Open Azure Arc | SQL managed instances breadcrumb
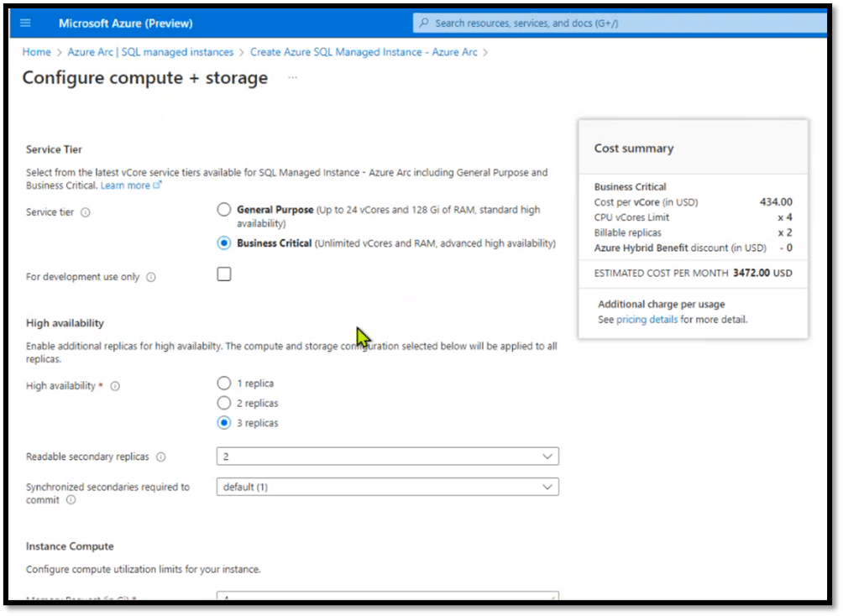The height and width of the screenshot is (616, 843). pyautogui.click(x=150, y=52)
